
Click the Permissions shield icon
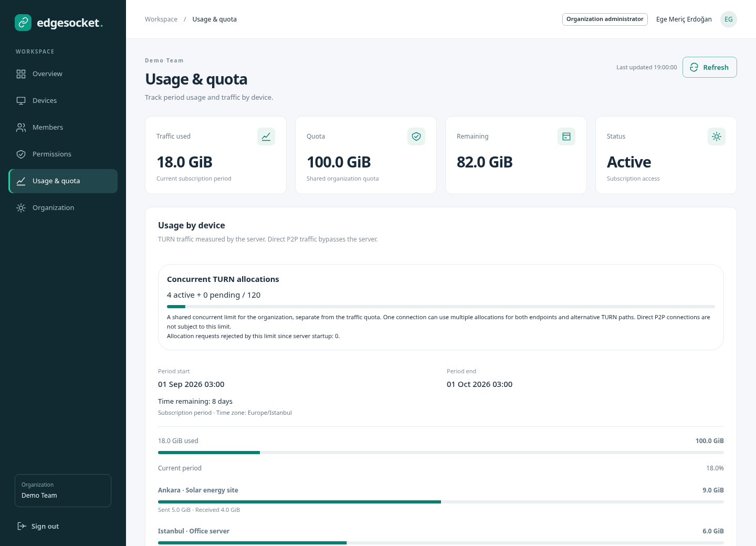(21, 154)
